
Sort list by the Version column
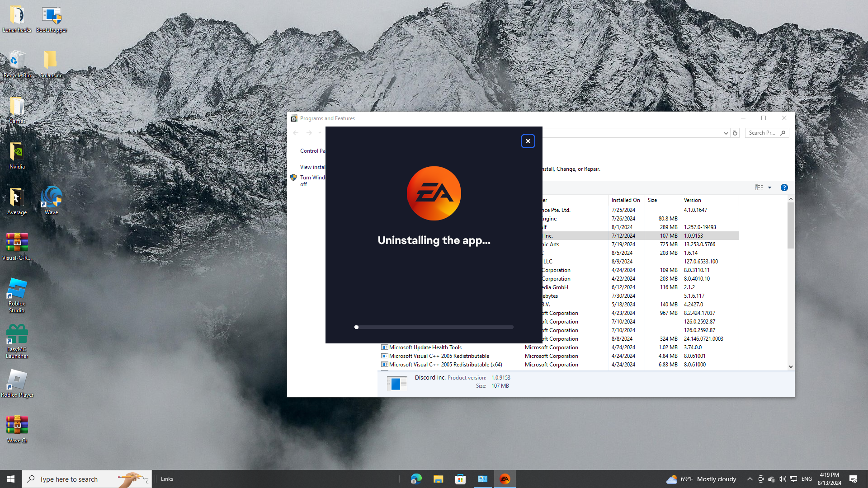click(692, 200)
